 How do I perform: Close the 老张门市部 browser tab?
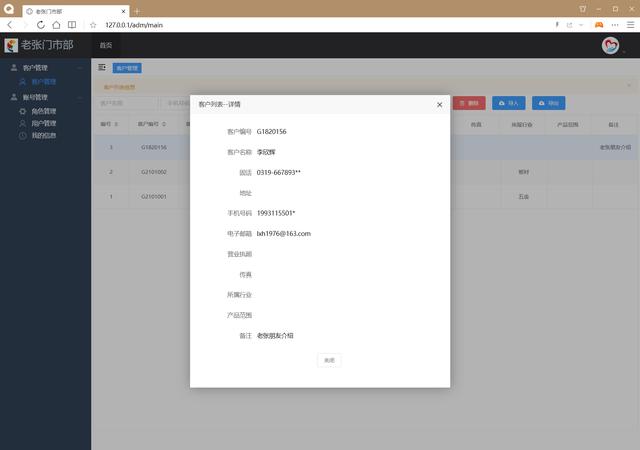coord(123,11)
